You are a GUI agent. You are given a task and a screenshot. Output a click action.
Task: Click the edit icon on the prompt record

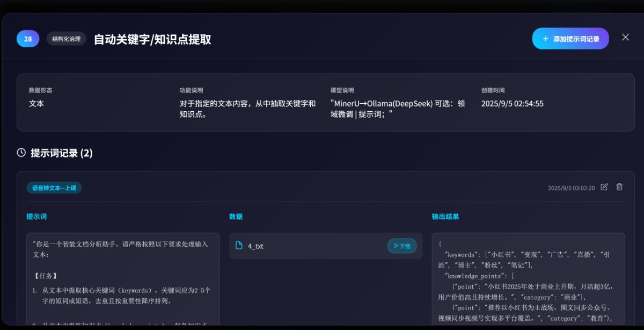[604, 187]
